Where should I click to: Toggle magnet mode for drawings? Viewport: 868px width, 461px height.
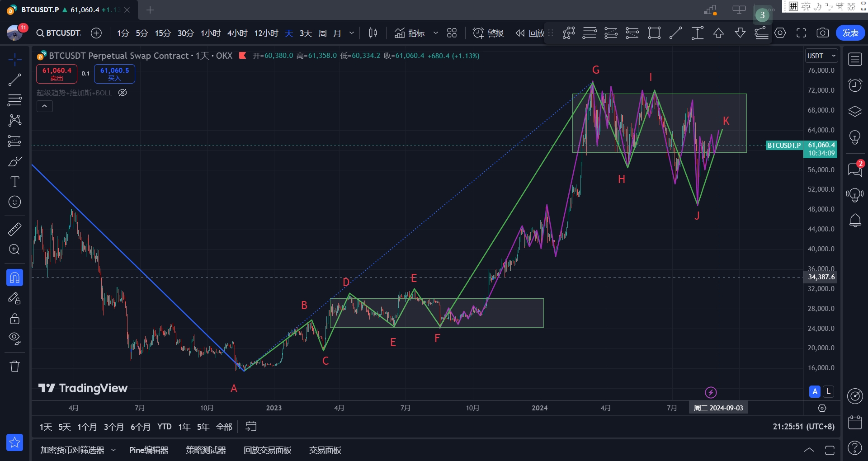tap(14, 278)
